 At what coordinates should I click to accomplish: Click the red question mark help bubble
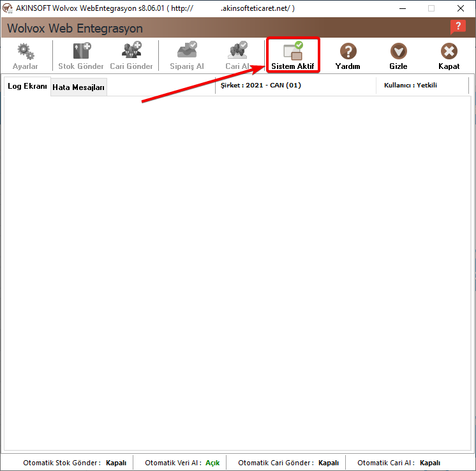coord(457,27)
